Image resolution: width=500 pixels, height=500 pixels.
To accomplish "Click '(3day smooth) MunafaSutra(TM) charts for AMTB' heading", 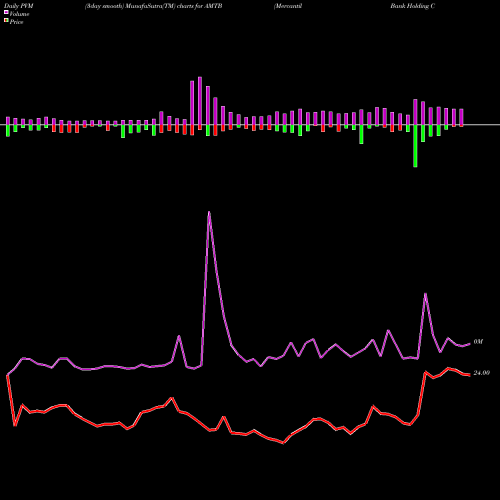I will click(153, 6).
